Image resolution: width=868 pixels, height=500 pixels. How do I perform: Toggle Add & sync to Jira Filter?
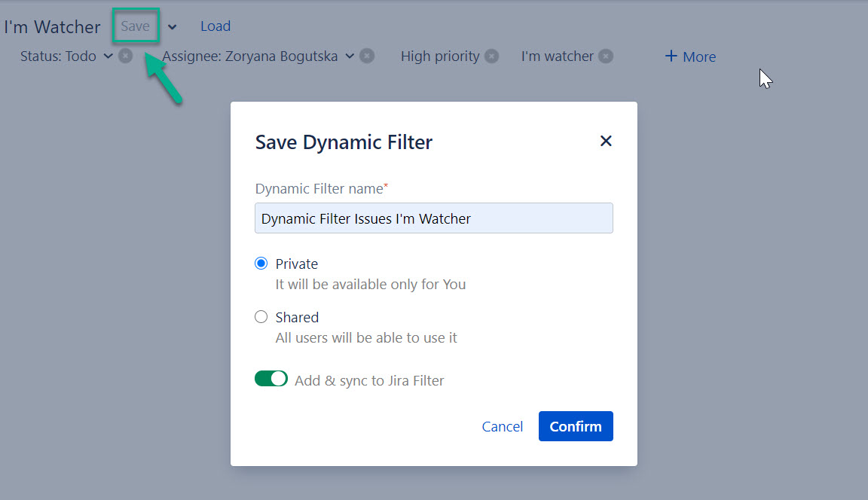pos(271,379)
